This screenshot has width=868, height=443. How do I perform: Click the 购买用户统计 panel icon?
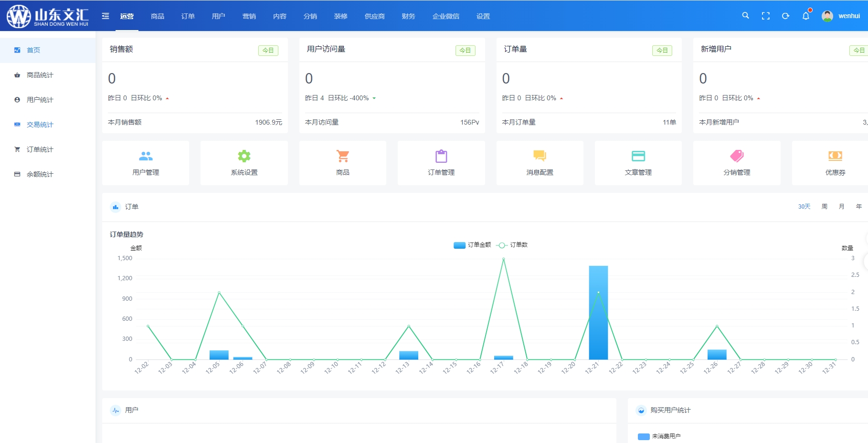coord(641,410)
